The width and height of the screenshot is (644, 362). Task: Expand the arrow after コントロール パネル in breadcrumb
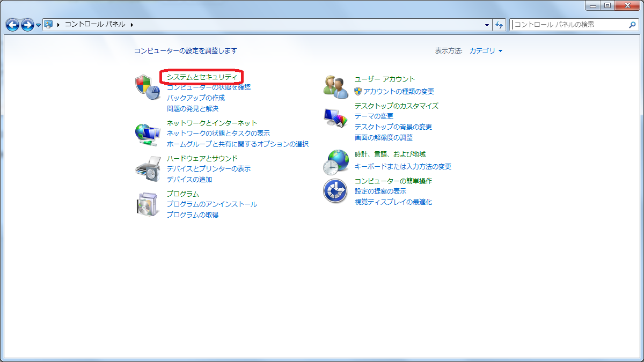(x=131, y=25)
